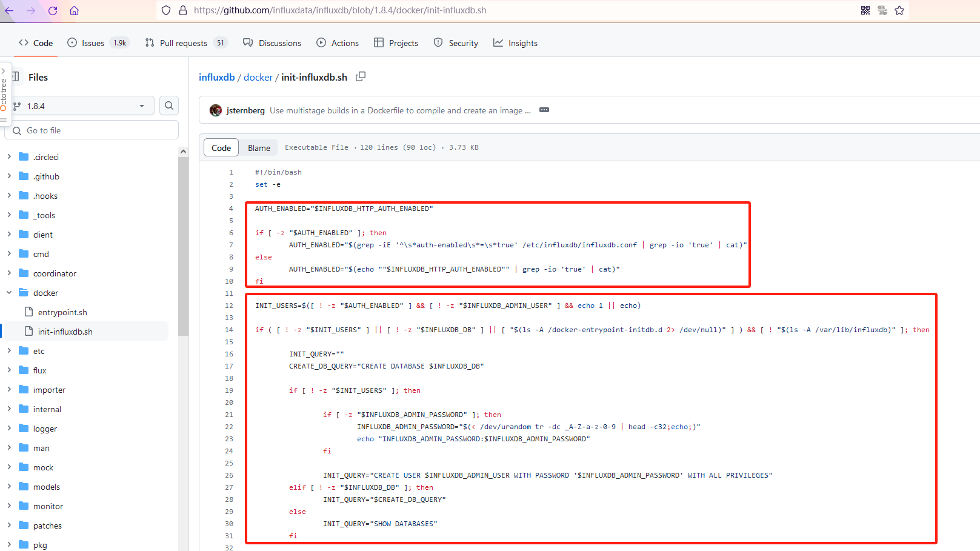Bookmark this page with the star icon
The image size is (980, 551).
(x=899, y=10)
